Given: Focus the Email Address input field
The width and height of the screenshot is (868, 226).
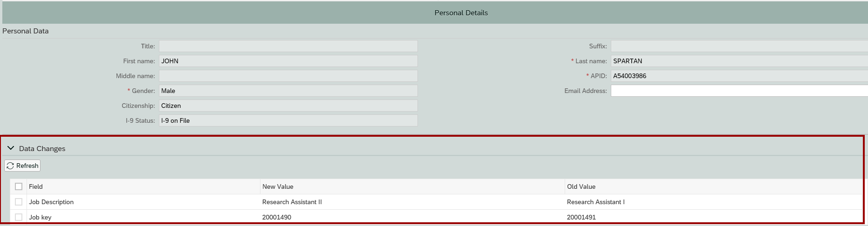Looking at the screenshot, I should (738, 91).
